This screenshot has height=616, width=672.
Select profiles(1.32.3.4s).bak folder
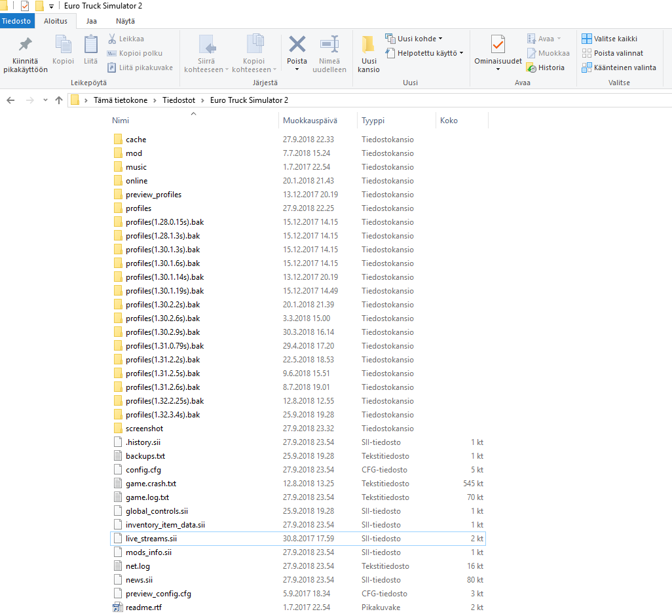[298, 415]
